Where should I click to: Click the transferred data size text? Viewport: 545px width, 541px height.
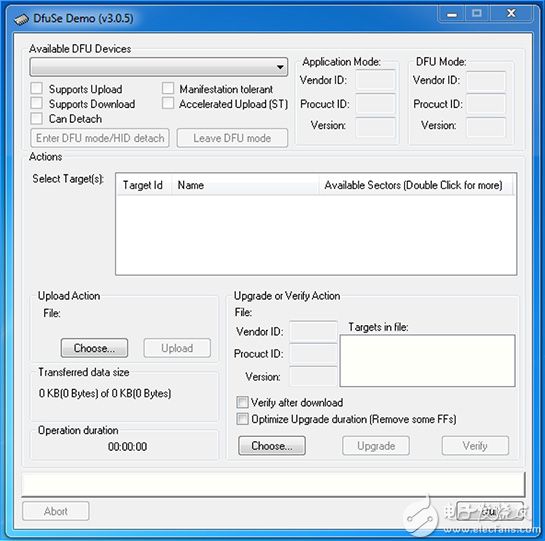tap(105, 393)
